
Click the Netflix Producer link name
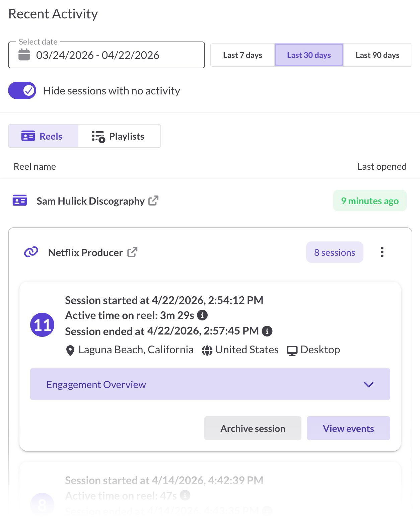click(85, 252)
